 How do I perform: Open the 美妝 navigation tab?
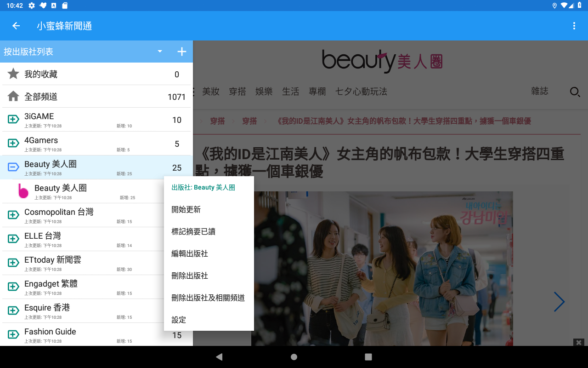[x=211, y=92]
